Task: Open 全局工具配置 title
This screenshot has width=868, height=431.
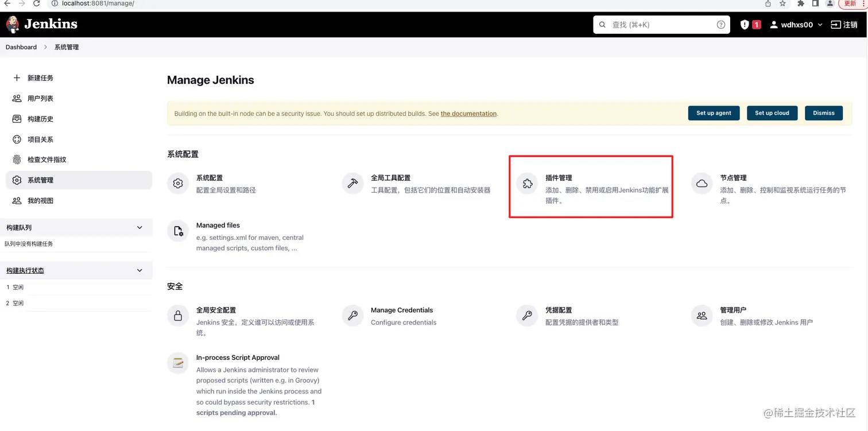Action: click(390, 178)
